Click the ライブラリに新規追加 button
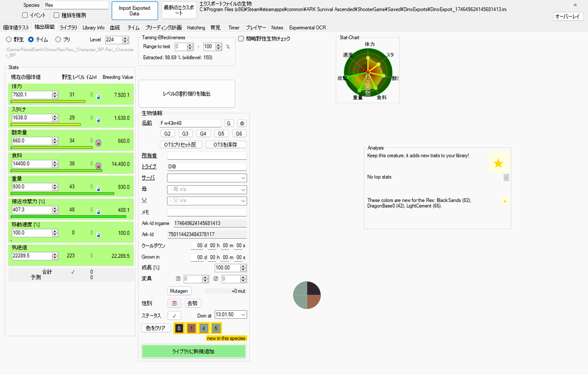The height and width of the screenshot is (375, 588). coord(194,351)
